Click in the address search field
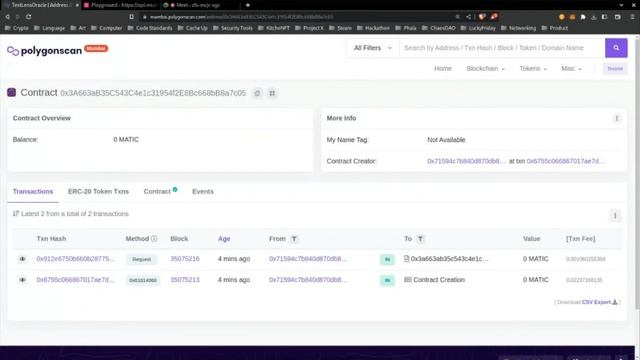 (502, 48)
